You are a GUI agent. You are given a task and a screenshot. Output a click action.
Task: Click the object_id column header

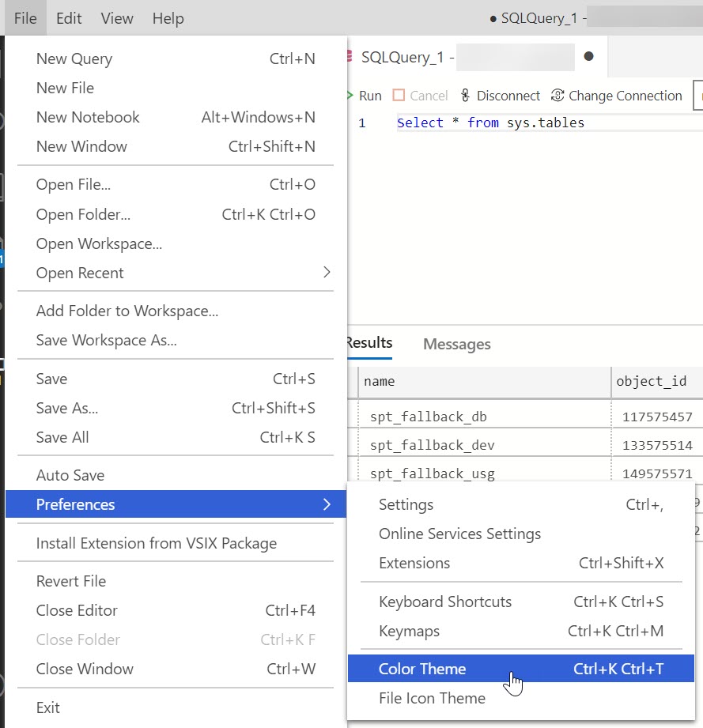click(x=652, y=381)
